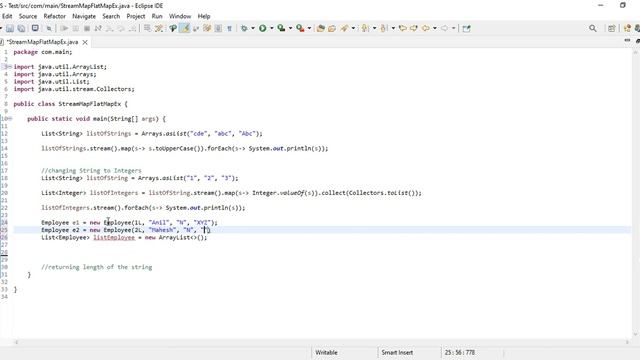Screen dimensions: 640x360
Task: Run the program with green Run icon
Action: (262, 28)
